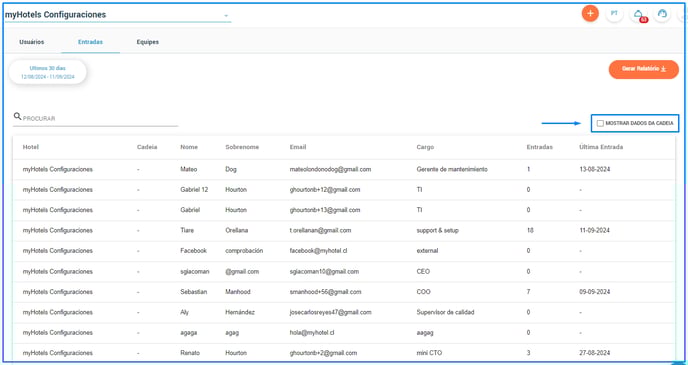Click download icon on Gerar Relatório
Viewport: 688px width, 365px height.
[x=663, y=69]
